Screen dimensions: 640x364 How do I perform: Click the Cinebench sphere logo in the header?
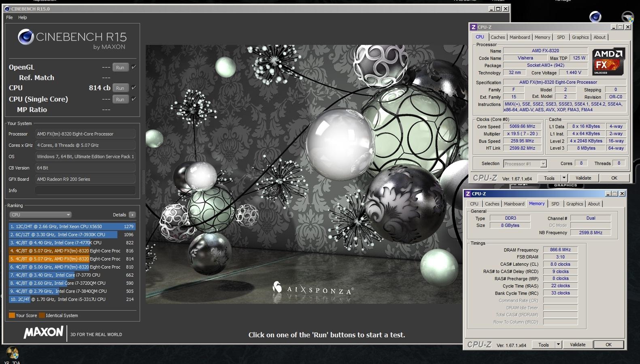[26, 37]
